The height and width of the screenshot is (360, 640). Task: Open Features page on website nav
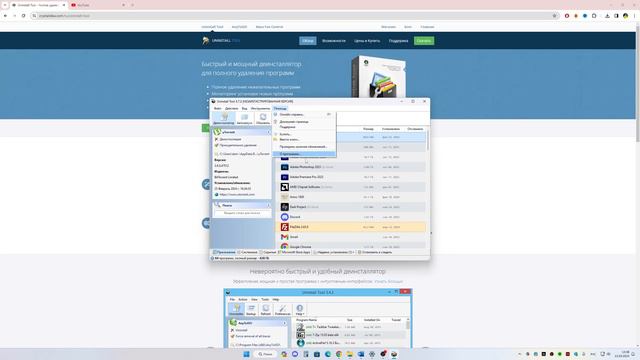(x=333, y=41)
